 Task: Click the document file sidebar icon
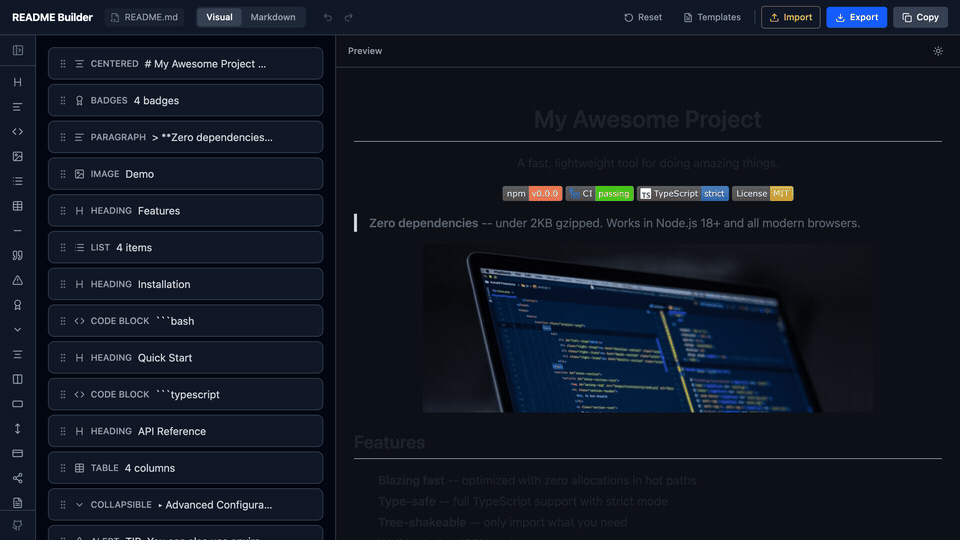coord(18,503)
